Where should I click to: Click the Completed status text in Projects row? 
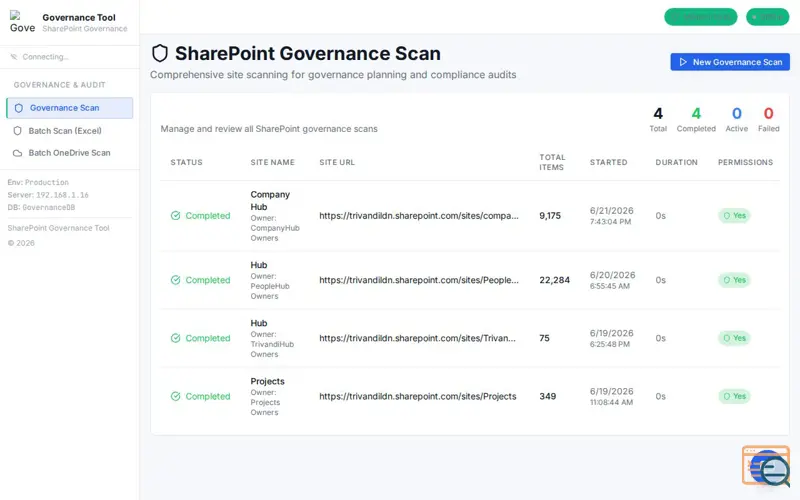tap(208, 396)
